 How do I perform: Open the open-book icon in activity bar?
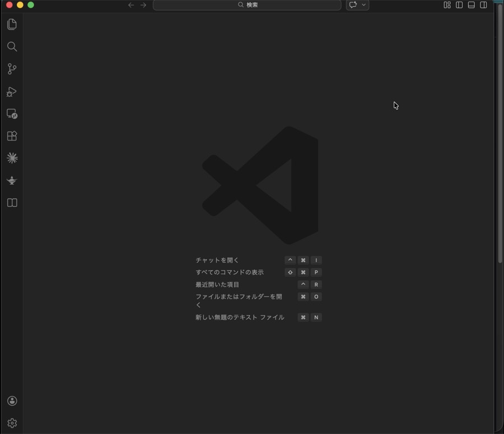point(12,203)
